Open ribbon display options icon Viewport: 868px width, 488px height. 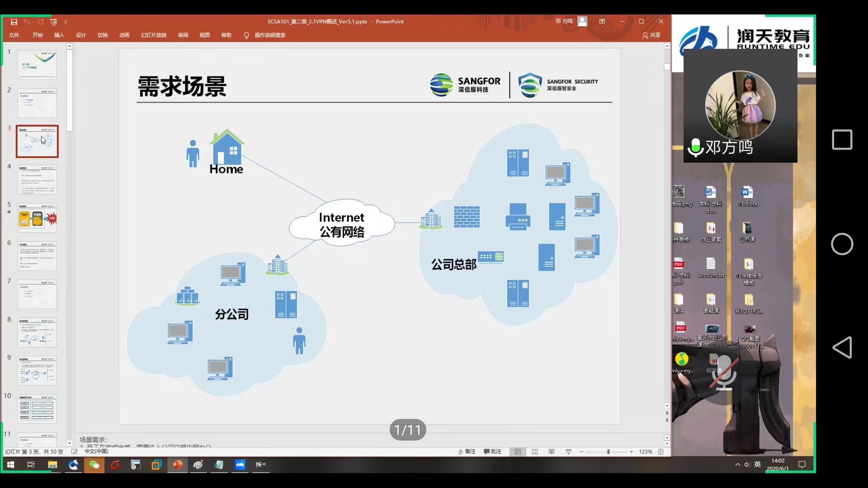coord(602,21)
